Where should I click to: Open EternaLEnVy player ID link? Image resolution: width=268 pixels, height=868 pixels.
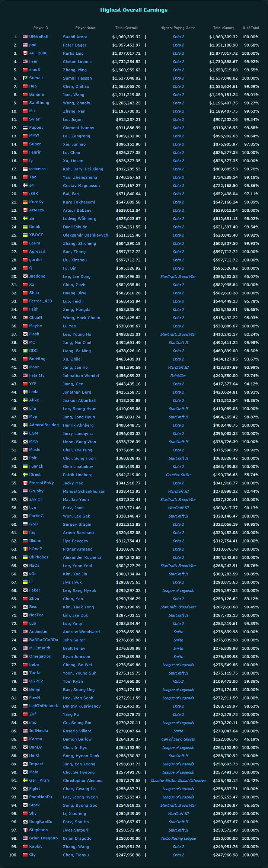[42, 483]
